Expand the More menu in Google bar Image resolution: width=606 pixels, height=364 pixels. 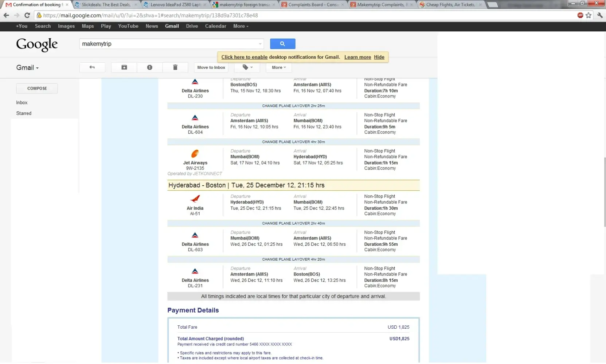coord(241,26)
